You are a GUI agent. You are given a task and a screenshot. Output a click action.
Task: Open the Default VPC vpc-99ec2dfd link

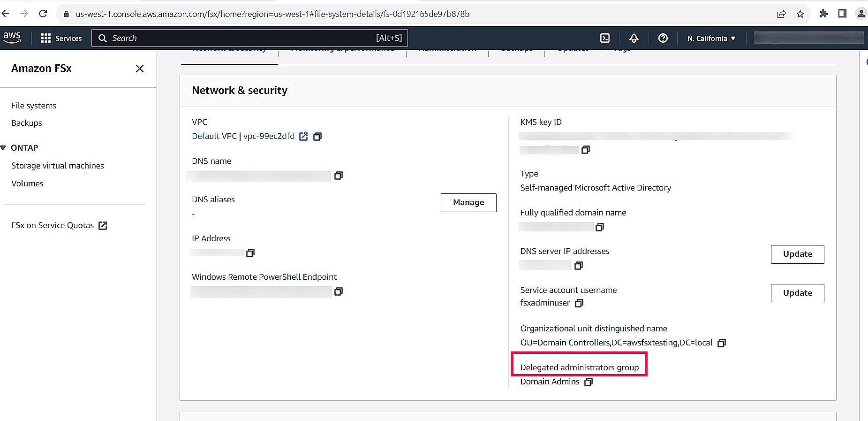(x=243, y=136)
